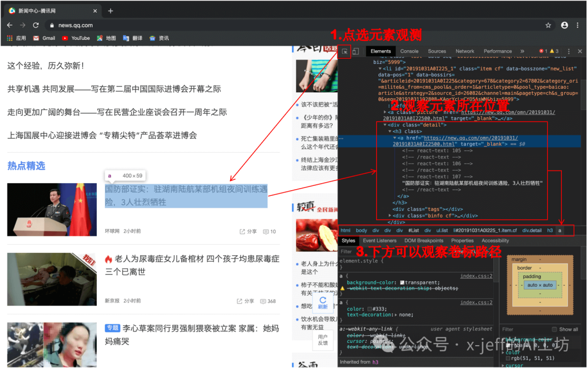Enable the Show all checkbox
The height and width of the screenshot is (368, 588).
point(554,329)
